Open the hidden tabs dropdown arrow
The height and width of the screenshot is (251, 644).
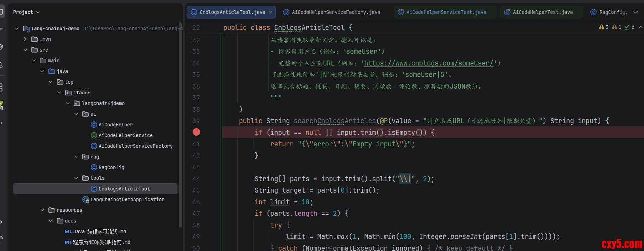pyautogui.click(x=635, y=12)
